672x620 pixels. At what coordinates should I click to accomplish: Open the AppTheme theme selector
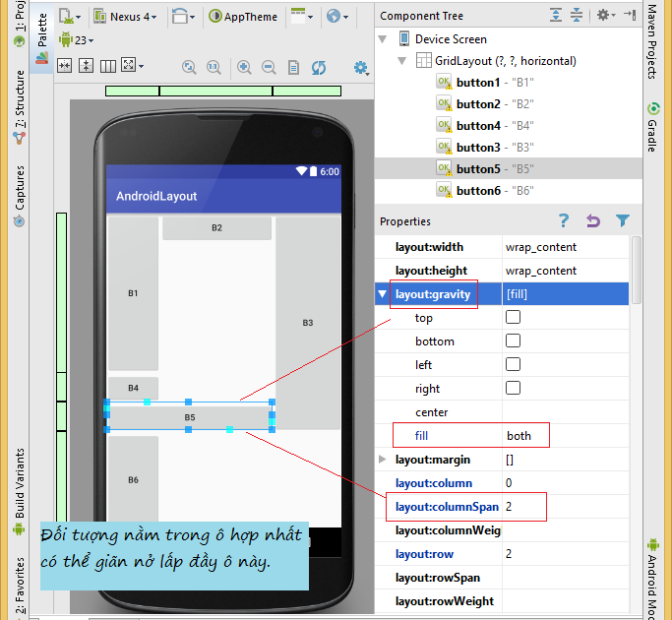click(x=243, y=17)
